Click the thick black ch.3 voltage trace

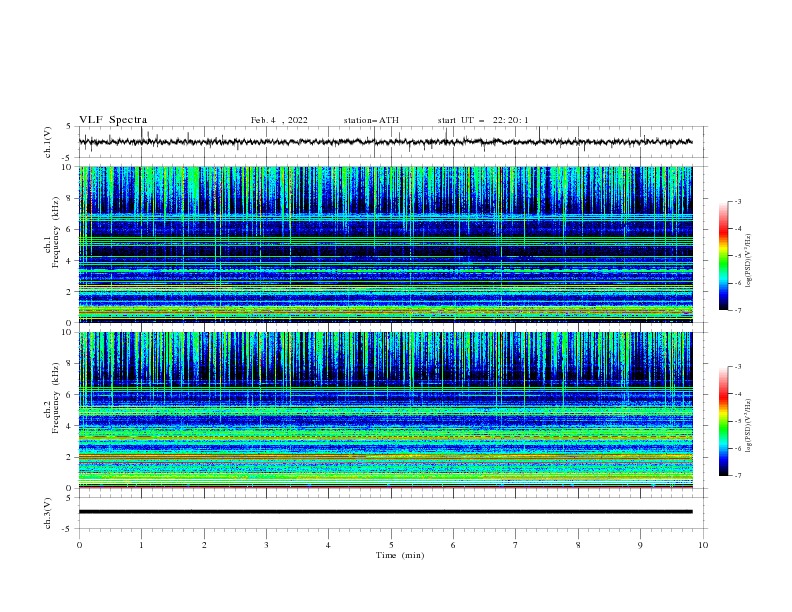(385, 512)
